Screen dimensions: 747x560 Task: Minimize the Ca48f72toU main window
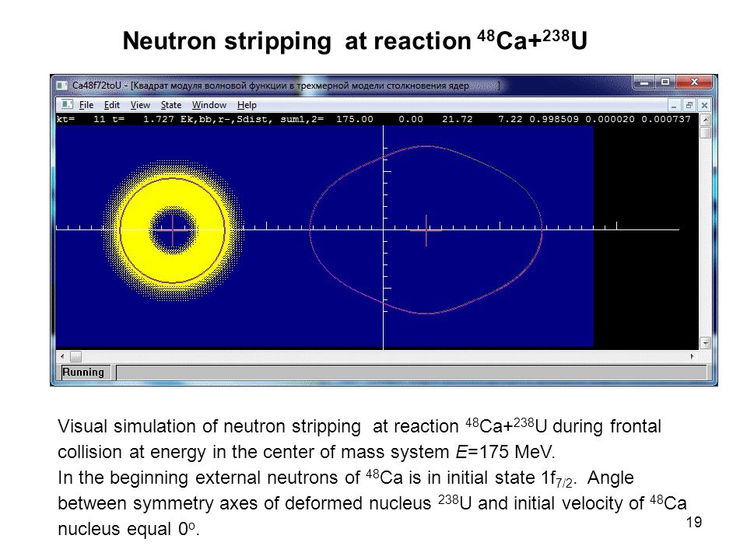coord(644,82)
